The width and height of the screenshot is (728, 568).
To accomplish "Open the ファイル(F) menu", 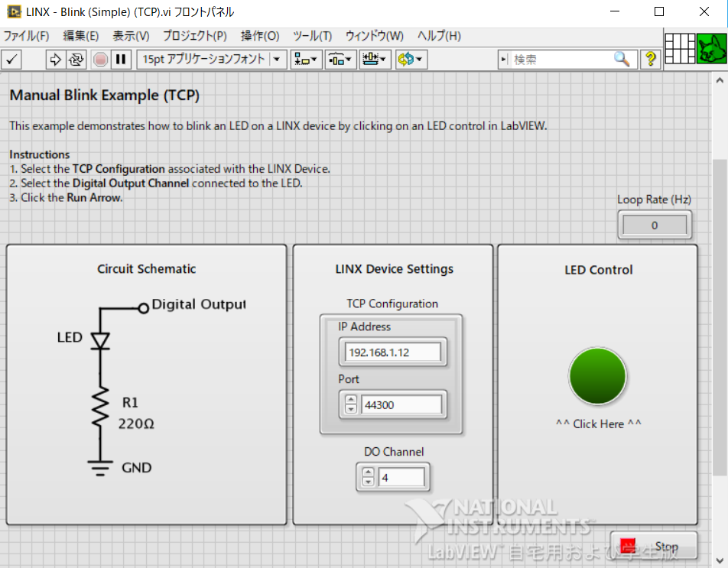I will tap(26, 36).
